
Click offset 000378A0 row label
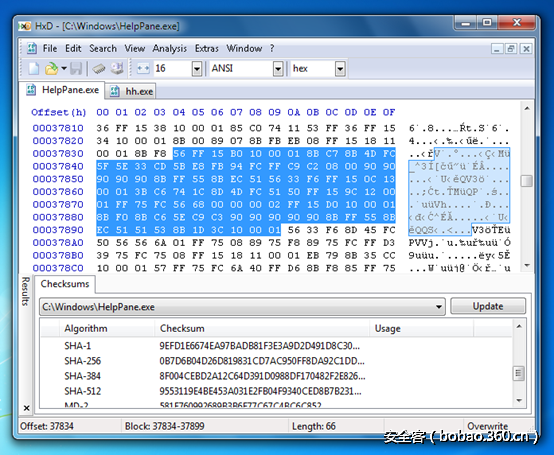pyautogui.click(x=58, y=243)
